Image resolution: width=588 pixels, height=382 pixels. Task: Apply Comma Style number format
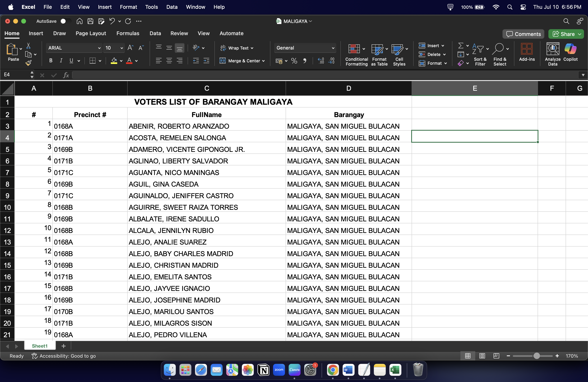point(305,61)
